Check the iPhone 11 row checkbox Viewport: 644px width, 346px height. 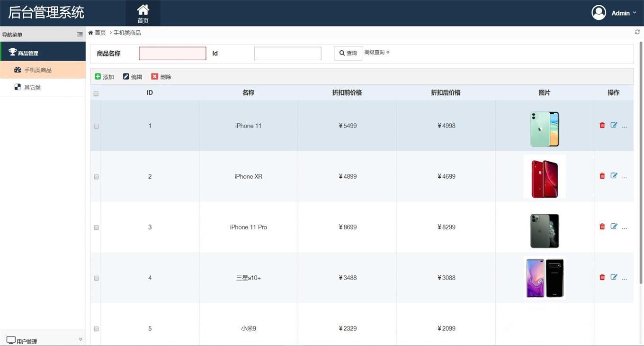click(x=96, y=126)
